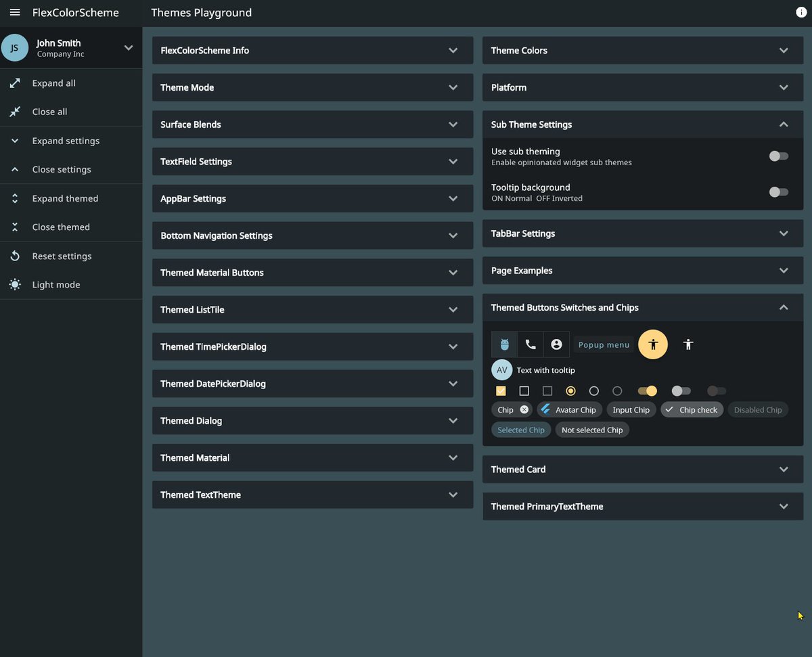
Task: Click the Selected Chip
Action: pos(521,430)
